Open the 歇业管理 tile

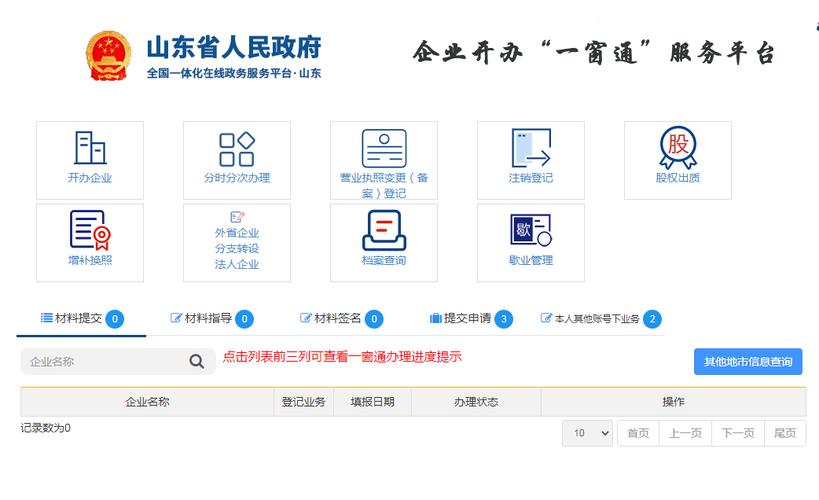tap(531, 242)
